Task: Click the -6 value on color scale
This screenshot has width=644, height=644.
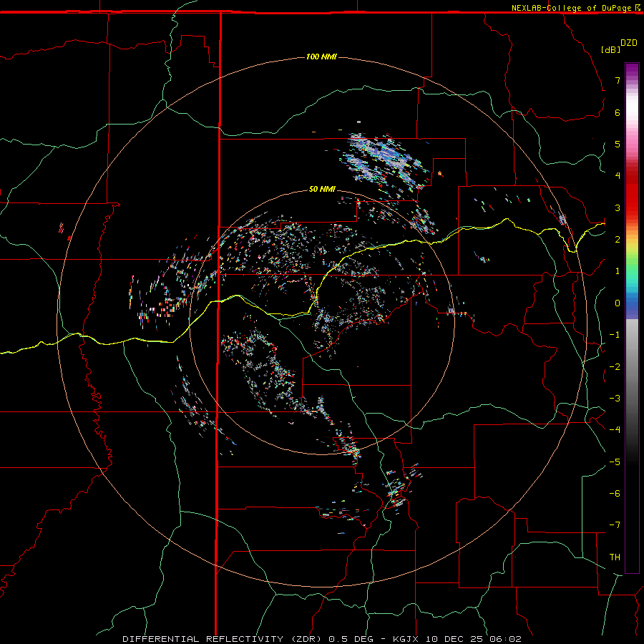Action: 615,494
